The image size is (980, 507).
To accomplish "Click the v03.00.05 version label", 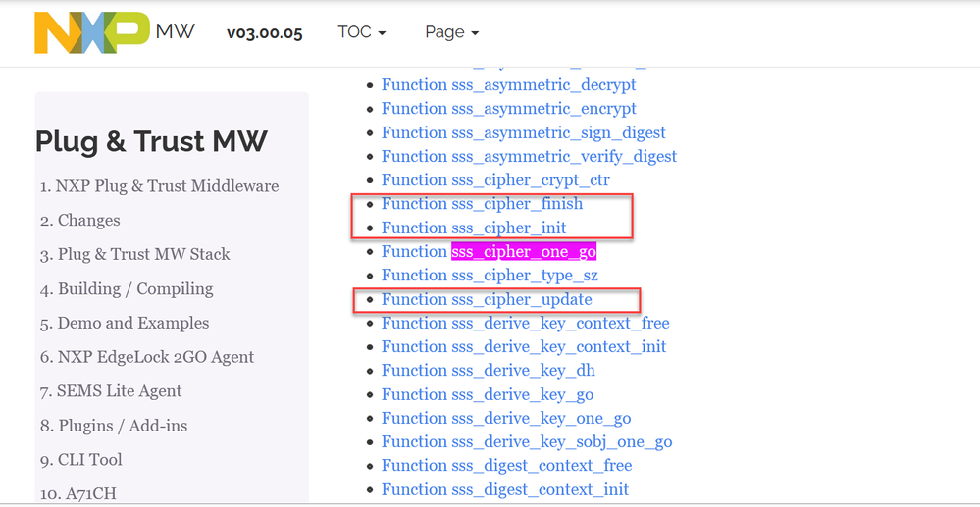I will [265, 32].
